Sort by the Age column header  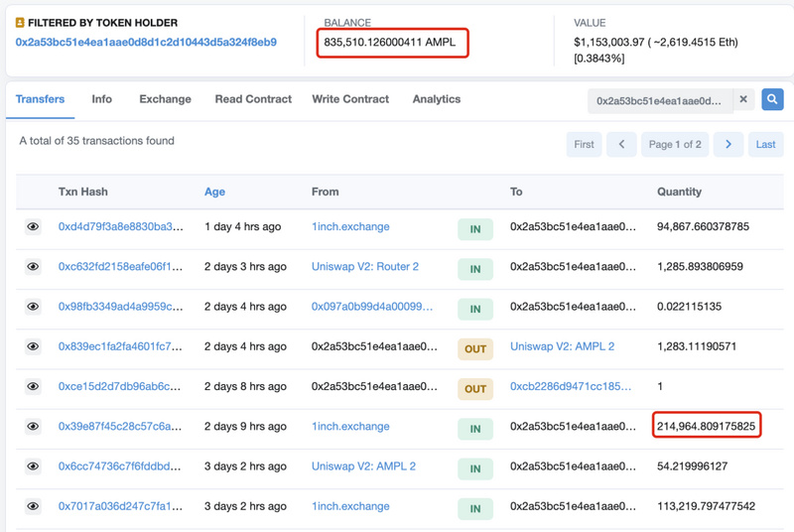[214, 192]
